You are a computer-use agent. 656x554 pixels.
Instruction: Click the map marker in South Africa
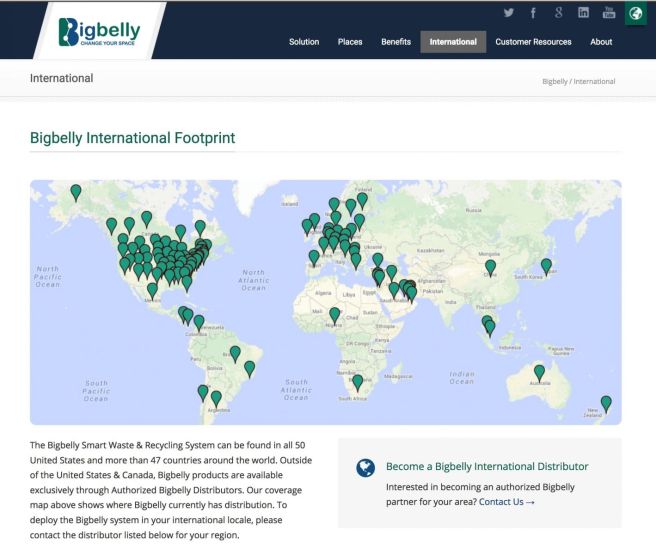(x=358, y=382)
